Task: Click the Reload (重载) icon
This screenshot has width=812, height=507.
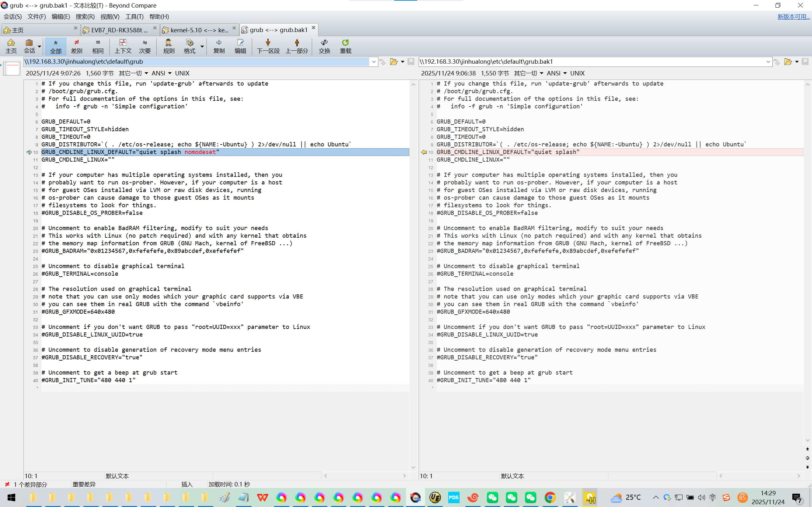Action: pyautogui.click(x=345, y=46)
